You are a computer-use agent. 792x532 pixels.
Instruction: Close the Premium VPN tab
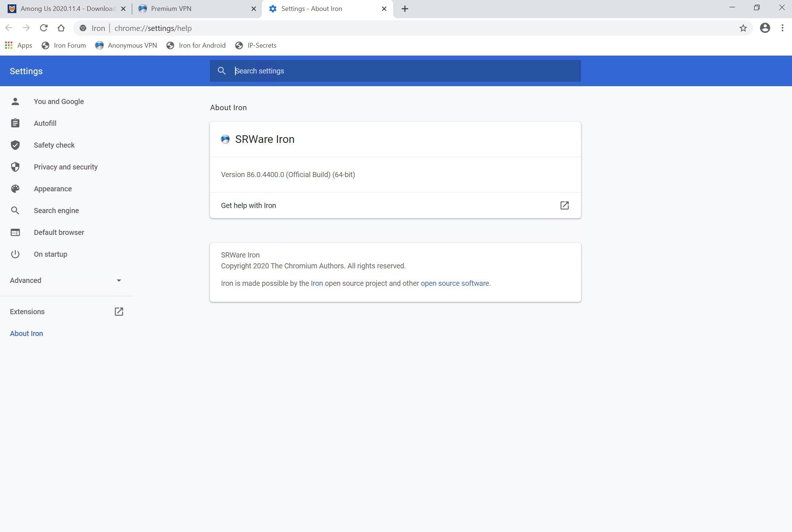[x=254, y=9]
